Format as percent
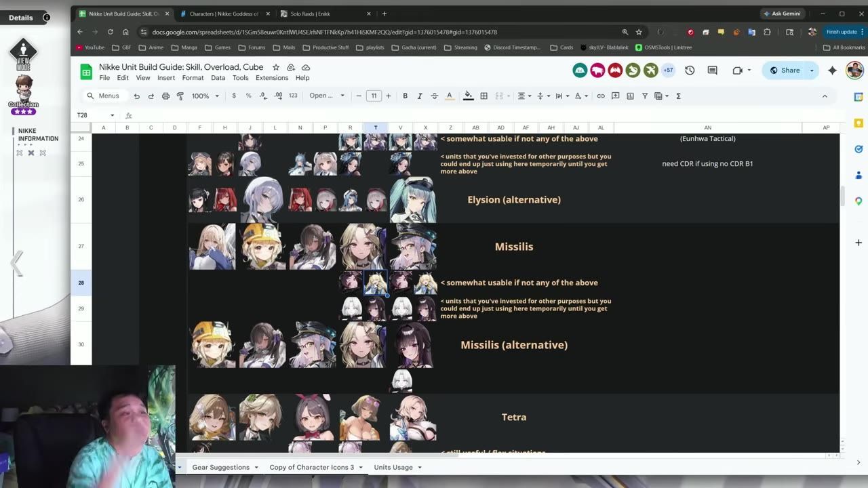This screenshot has width=868, height=488. coord(248,96)
